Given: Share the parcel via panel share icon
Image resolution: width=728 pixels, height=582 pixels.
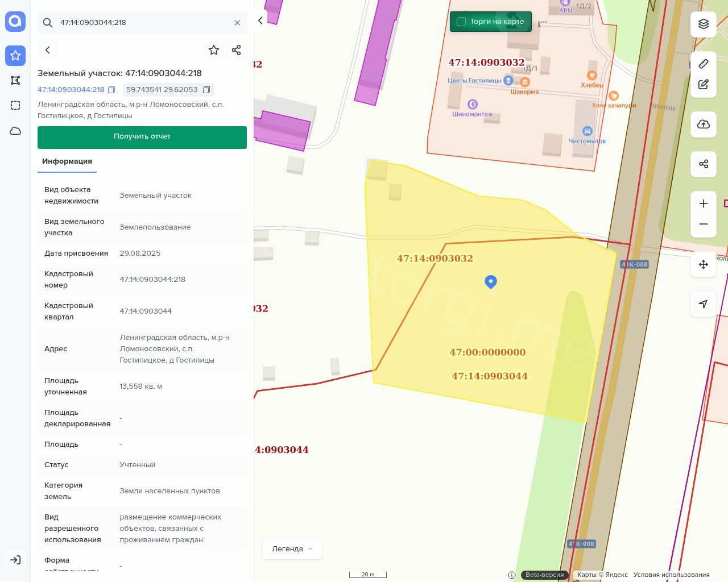Looking at the screenshot, I should pos(237,50).
